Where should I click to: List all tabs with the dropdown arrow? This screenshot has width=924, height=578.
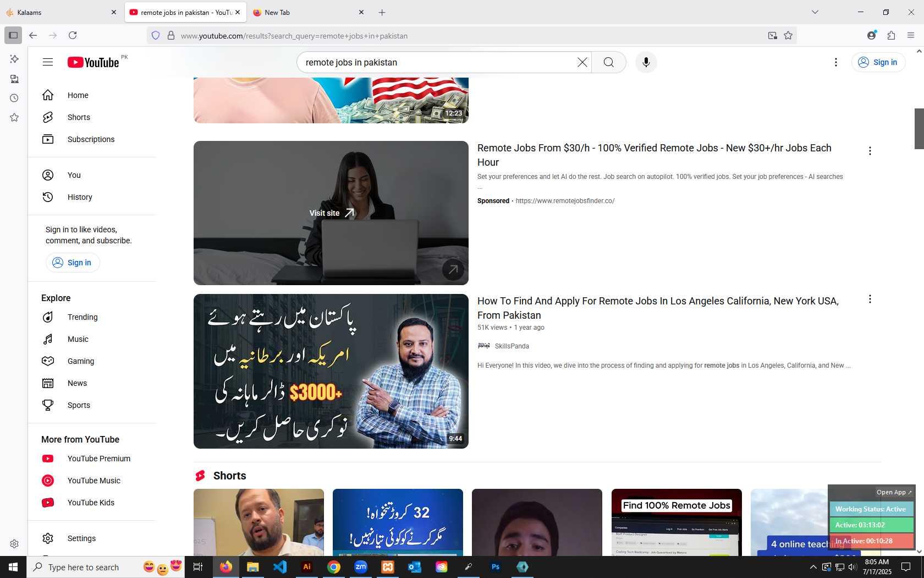tap(815, 12)
